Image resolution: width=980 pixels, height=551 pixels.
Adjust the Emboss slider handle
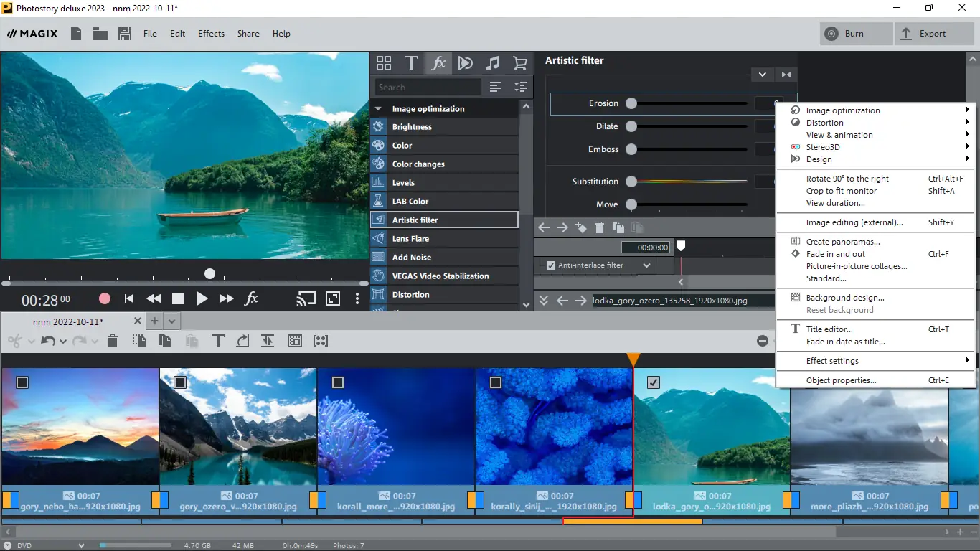(x=631, y=149)
